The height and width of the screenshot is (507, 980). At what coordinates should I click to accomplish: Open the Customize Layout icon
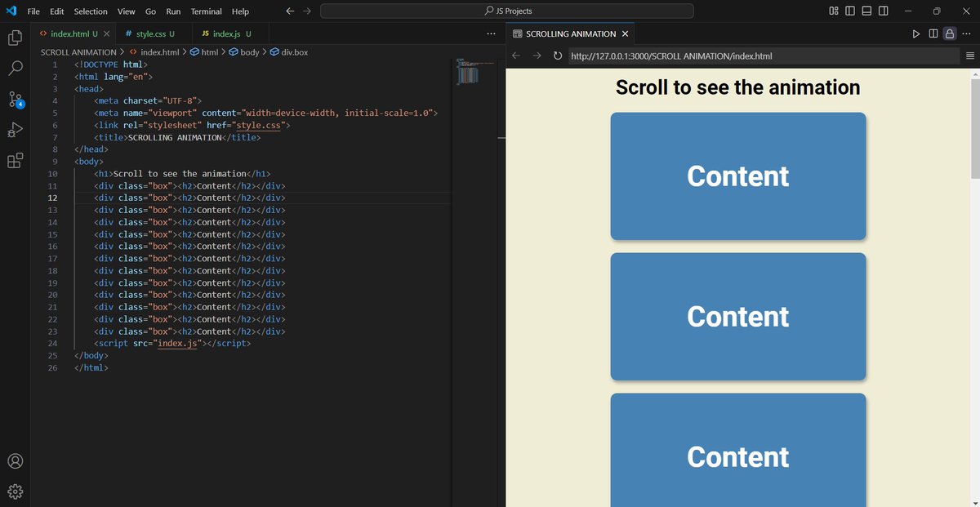coord(834,11)
